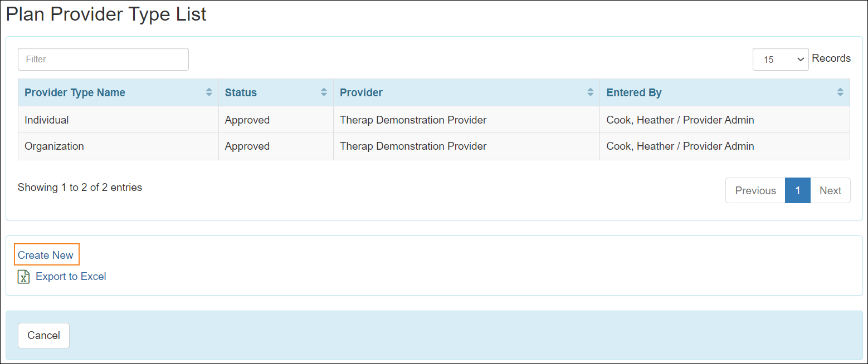The width and height of the screenshot is (868, 364).
Task: Sort by Provider Type Name arrows icon
Action: point(209,92)
